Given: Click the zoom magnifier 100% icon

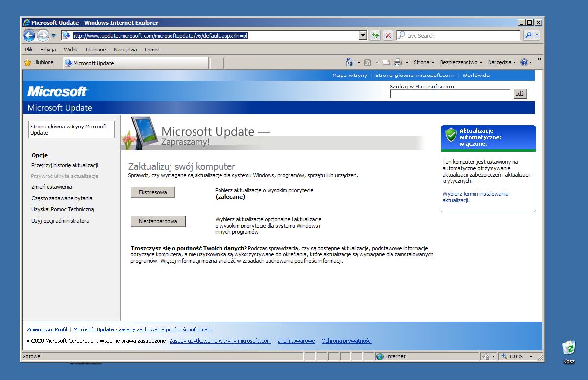Looking at the screenshot, I should click(x=504, y=356).
